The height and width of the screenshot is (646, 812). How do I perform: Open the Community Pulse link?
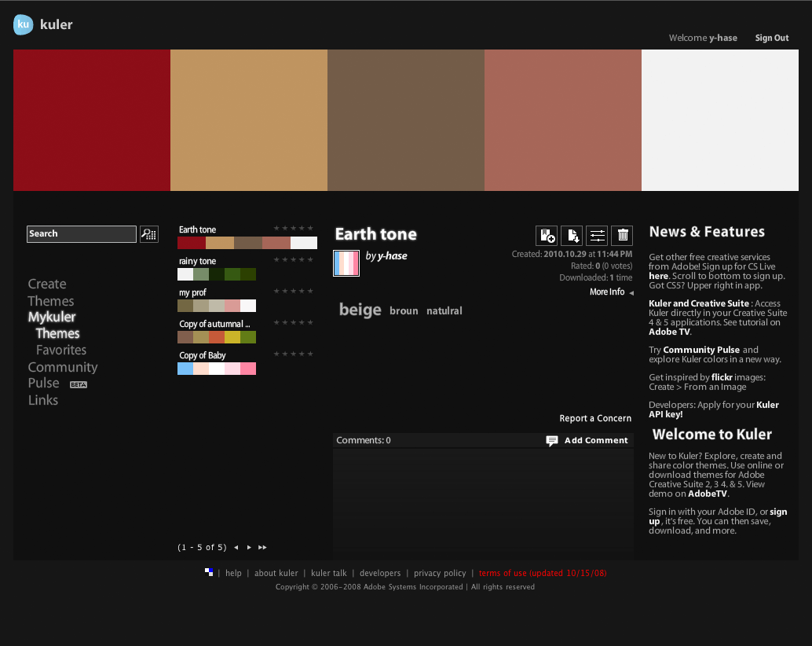click(701, 350)
